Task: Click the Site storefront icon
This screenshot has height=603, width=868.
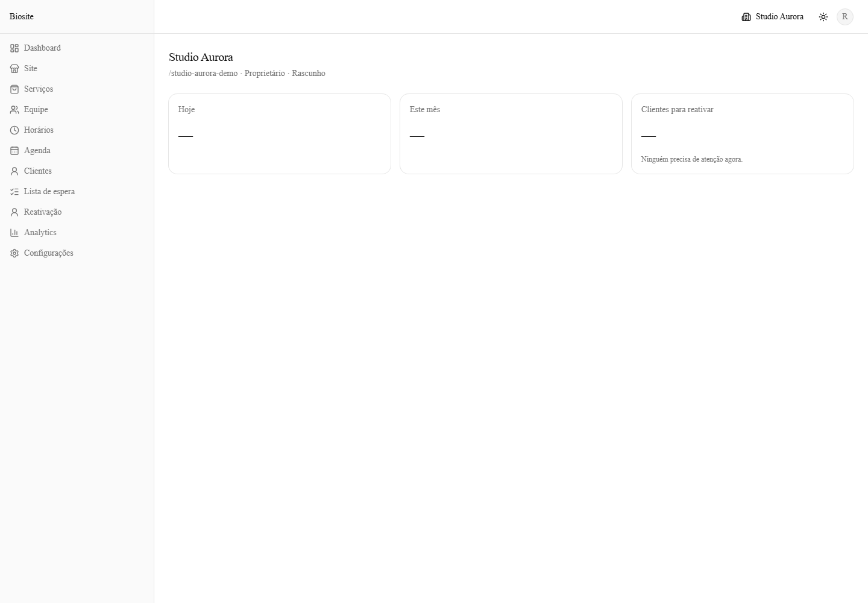Action: click(x=14, y=69)
